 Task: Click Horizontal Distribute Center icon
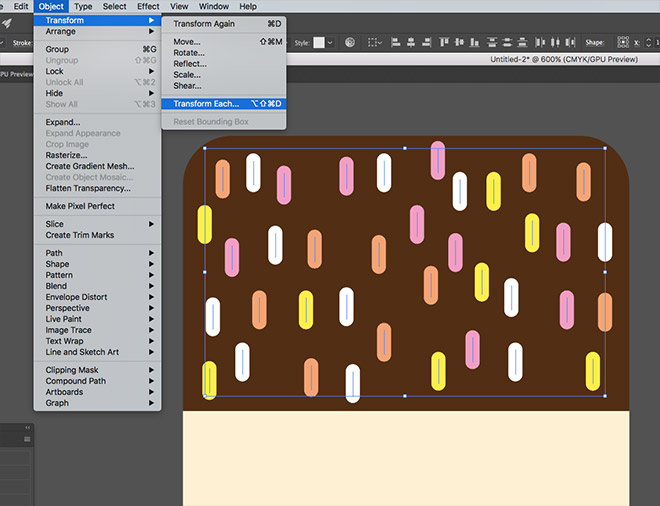click(x=555, y=42)
